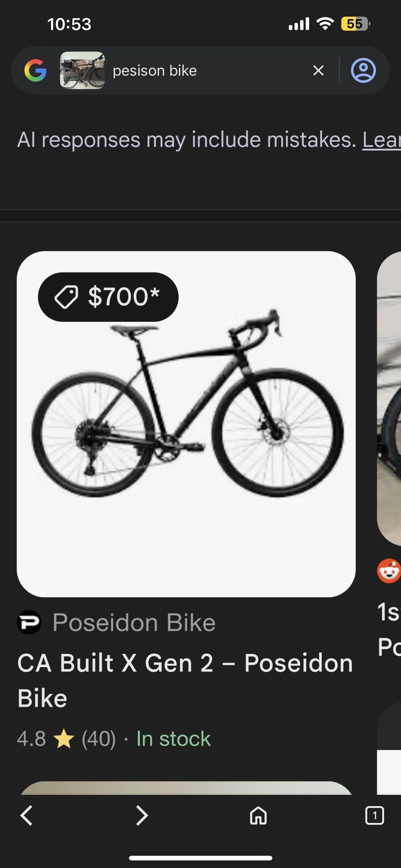The width and height of the screenshot is (401, 868).
Task: Open the 'Learn more' link
Action: [382, 140]
